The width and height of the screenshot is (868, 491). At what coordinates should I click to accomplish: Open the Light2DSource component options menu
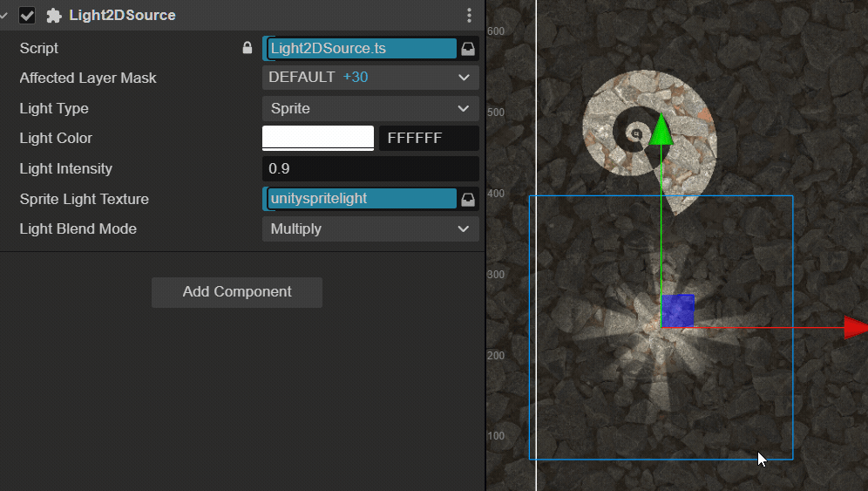tap(469, 16)
